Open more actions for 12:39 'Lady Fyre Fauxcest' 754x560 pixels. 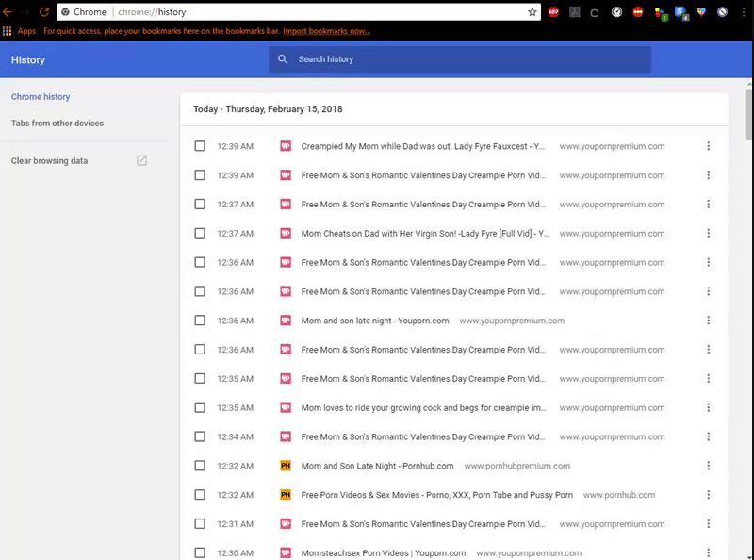pyautogui.click(x=709, y=146)
